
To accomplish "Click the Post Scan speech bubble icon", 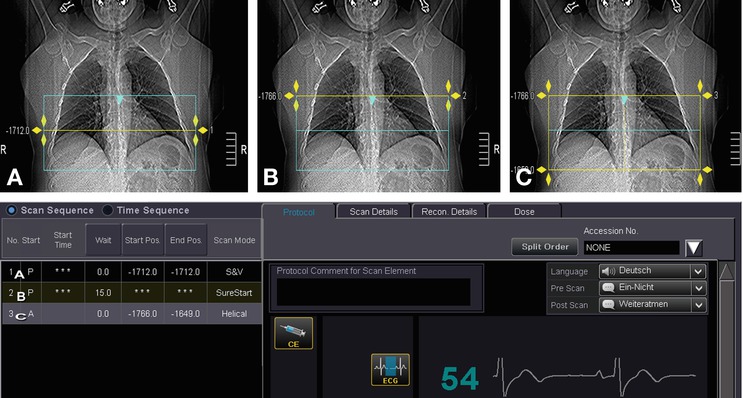I will tap(608, 305).
